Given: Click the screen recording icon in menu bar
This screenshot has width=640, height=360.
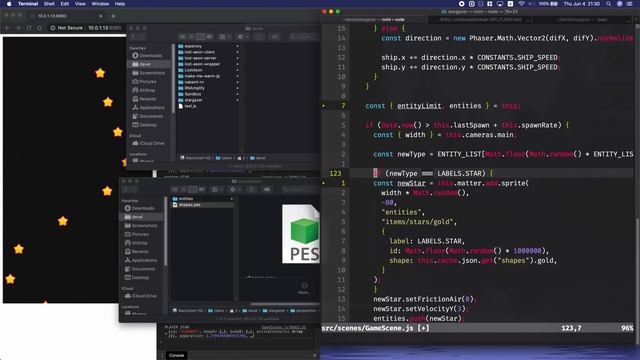Looking at the screenshot, I should [x=462, y=4].
